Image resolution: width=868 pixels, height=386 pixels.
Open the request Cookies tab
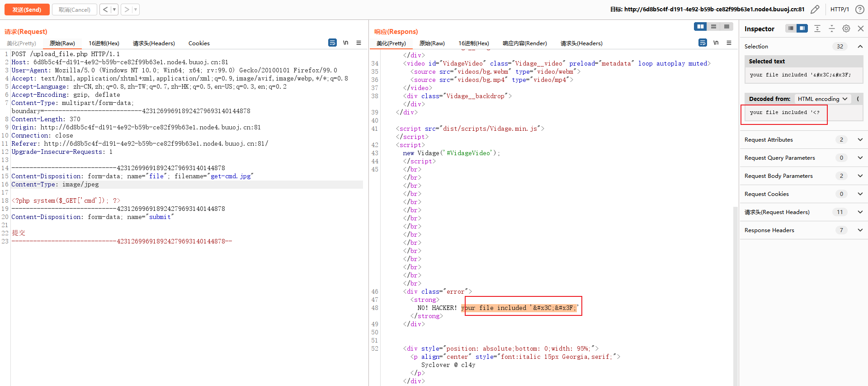pyautogui.click(x=199, y=43)
